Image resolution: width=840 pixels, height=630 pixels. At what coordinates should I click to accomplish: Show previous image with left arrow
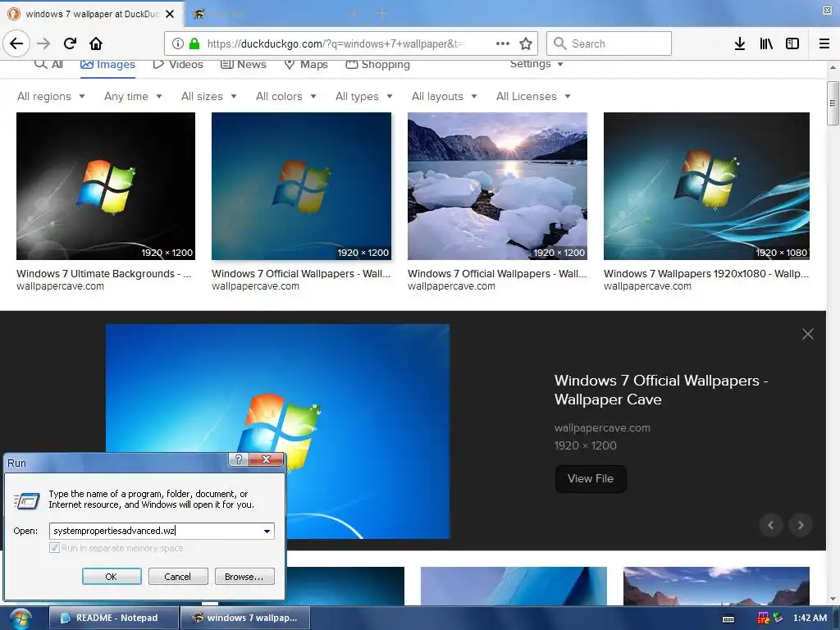[x=771, y=525]
